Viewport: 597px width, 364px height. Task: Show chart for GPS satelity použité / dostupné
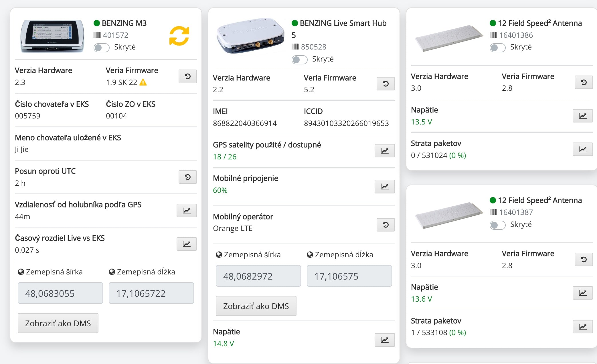pyautogui.click(x=385, y=151)
